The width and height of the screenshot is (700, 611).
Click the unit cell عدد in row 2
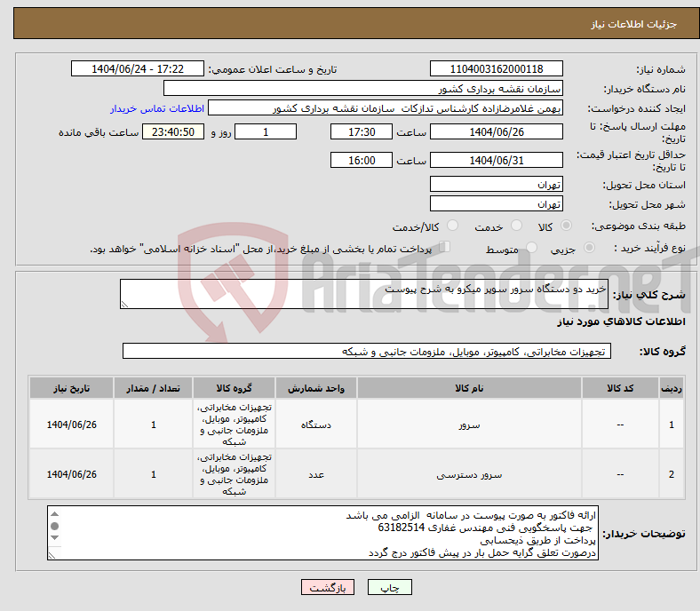[x=316, y=475]
